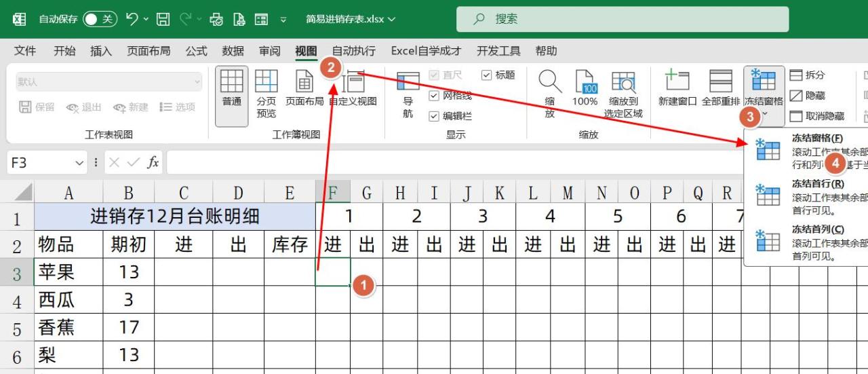The image size is (868, 374).
Task: Click the cell with value 17
Action: [129, 328]
